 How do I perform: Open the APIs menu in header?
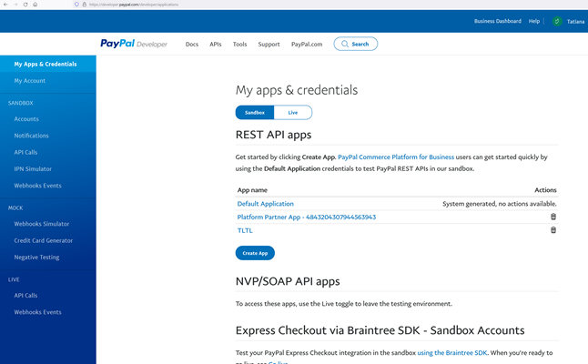pos(216,44)
